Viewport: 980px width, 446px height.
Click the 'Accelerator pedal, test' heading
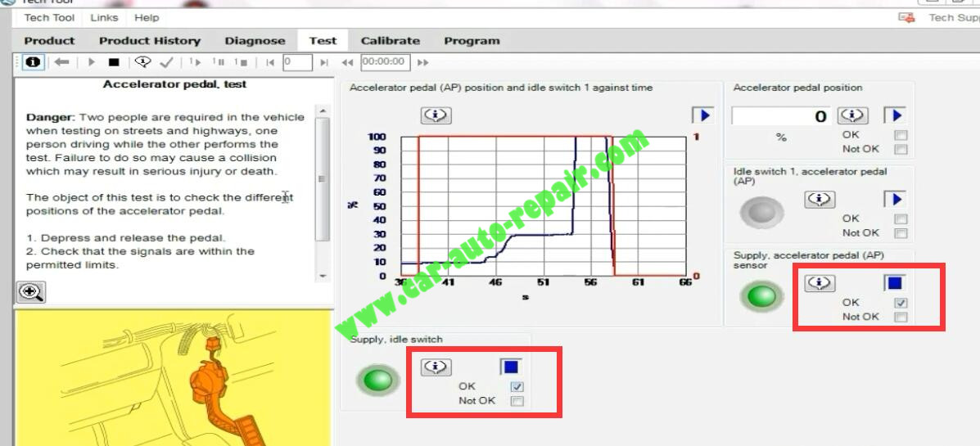tap(175, 84)
